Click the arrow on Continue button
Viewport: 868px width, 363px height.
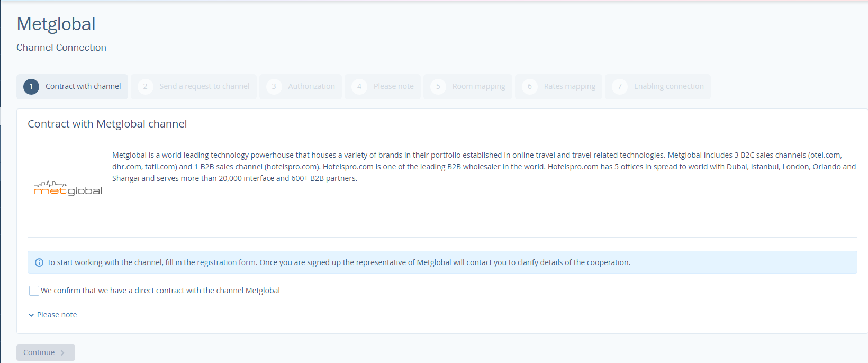(62, 353)
